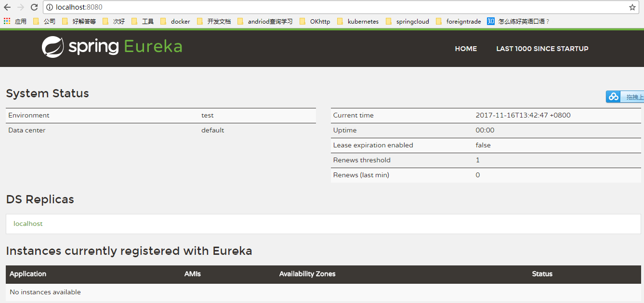Click the Application column header
The height and width of the screenshot is (303, 644).
pos(28,274)
